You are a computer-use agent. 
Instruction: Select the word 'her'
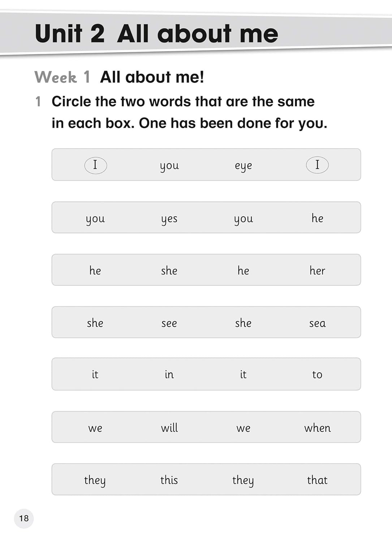click(x=317, y=271)
